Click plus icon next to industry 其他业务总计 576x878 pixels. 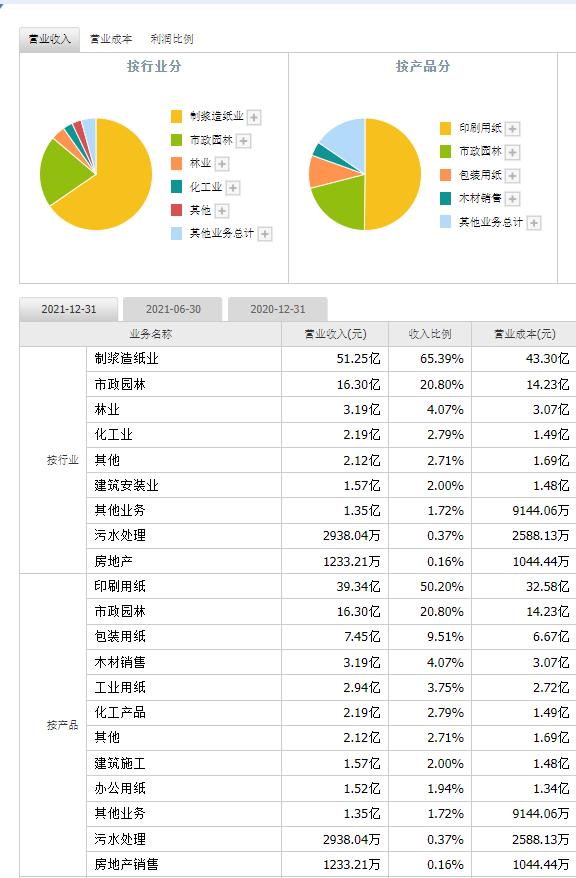click(x=265, y=233)
